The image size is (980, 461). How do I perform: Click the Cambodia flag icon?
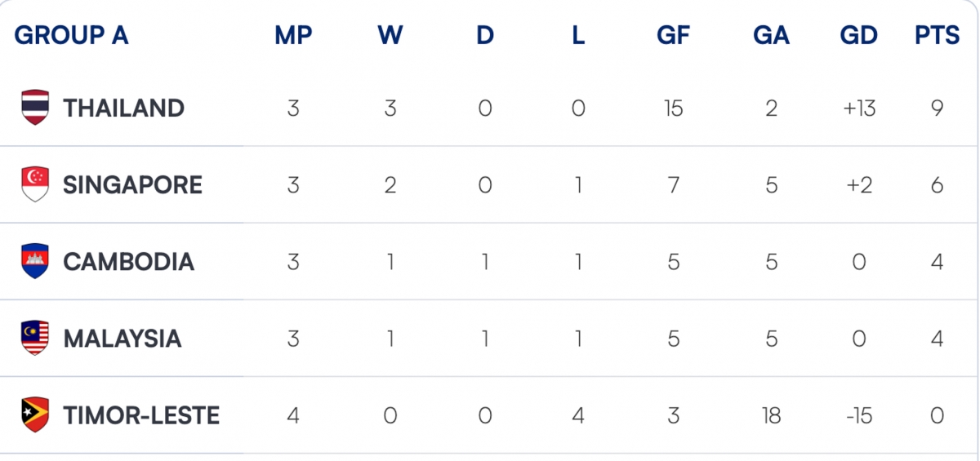point(35,261)
